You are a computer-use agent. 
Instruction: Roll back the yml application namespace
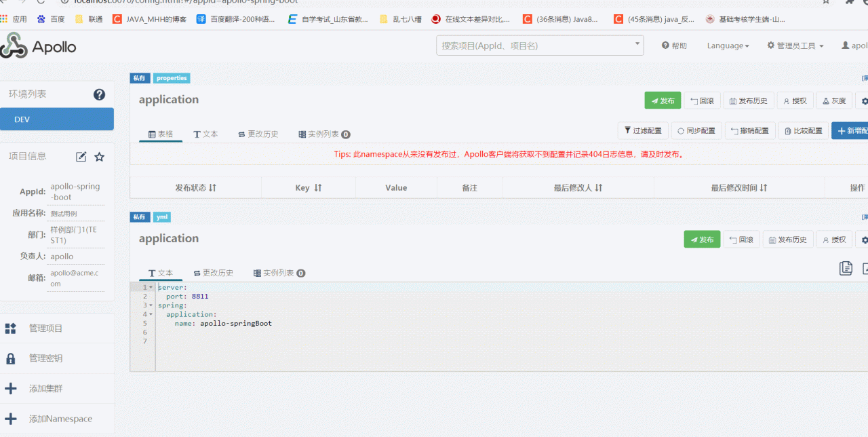tap(741, 239)
